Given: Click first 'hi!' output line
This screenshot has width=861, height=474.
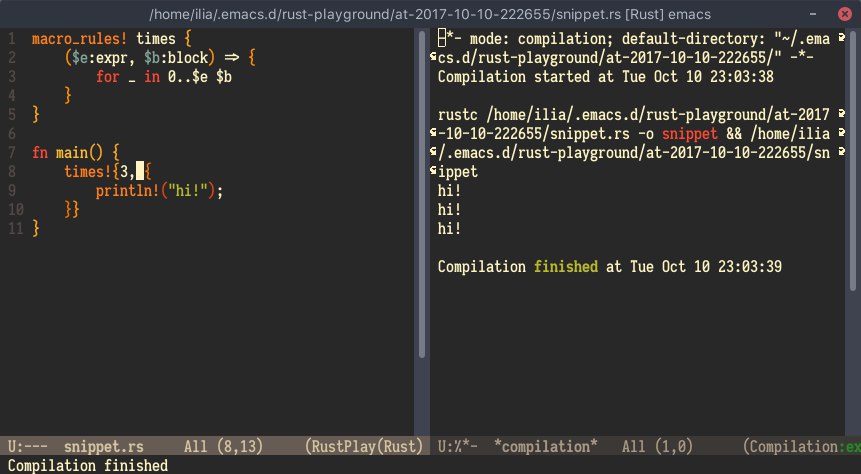Looking at the screenshot, I should (449, 191).
